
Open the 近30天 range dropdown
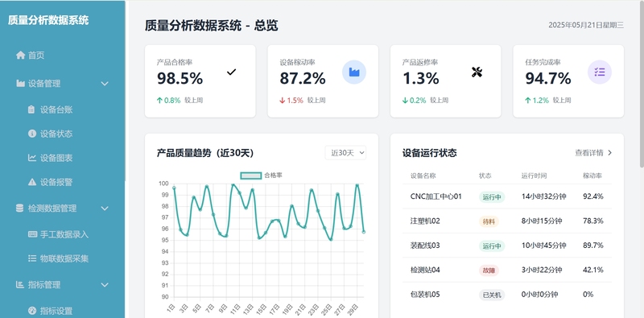(x=345, y=153)
